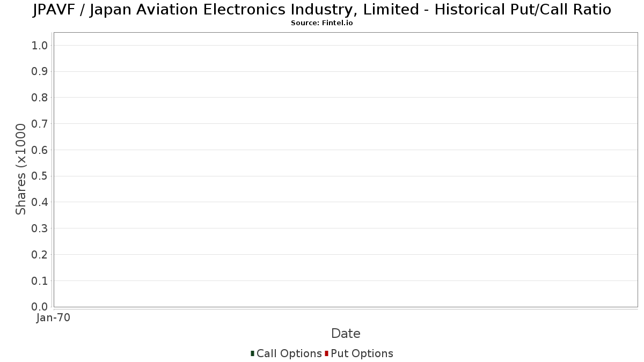This screenshot has width=644, height=362.
Task: Toggle the Put Options legend label
Action: pyautogui.click(x=362, y=353)
